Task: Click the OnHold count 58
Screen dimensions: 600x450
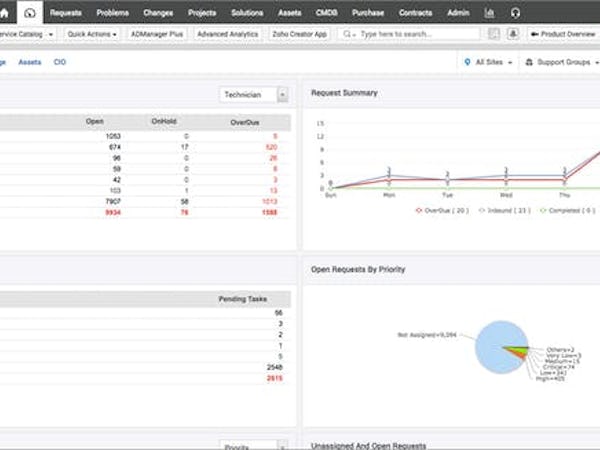Action: [x=185, y=201]
